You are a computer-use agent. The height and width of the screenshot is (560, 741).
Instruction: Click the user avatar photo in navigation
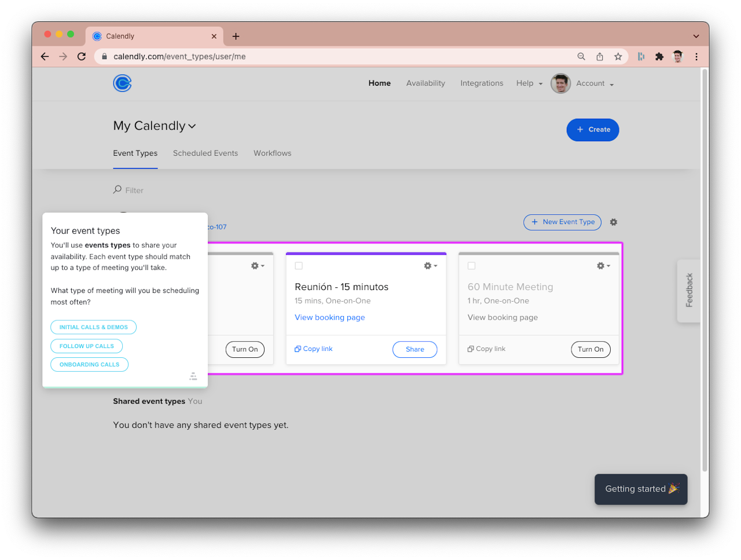(560, 83)
